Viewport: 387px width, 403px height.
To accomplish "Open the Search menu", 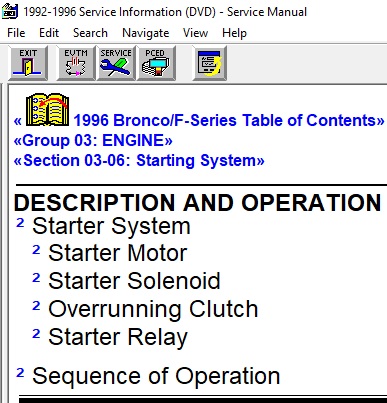I will point(90,33).
